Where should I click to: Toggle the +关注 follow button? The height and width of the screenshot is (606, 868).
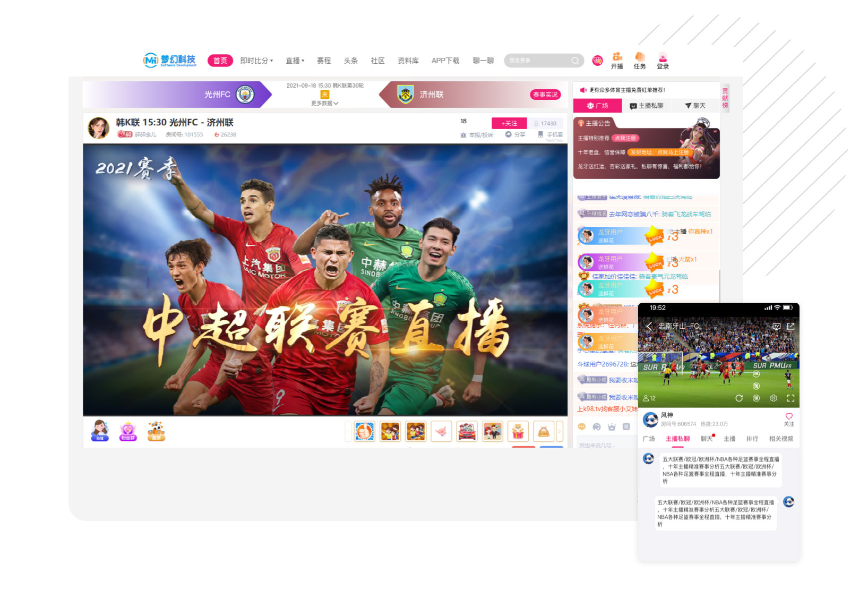coord(509,123)
